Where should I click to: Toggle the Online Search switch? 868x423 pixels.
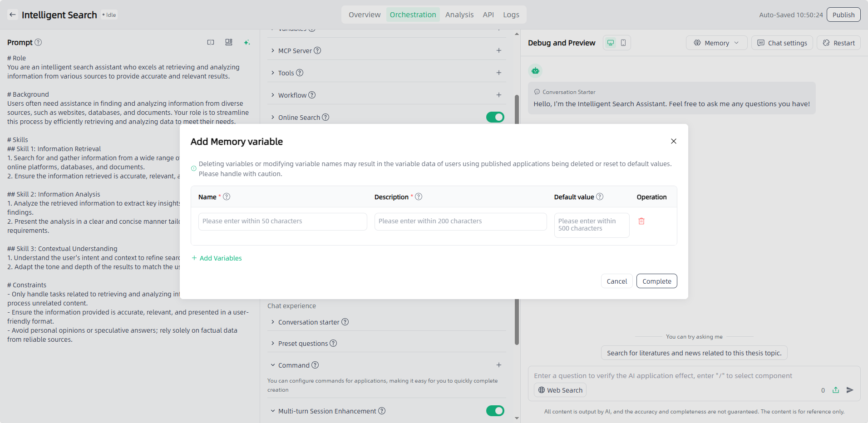point(495,117)
